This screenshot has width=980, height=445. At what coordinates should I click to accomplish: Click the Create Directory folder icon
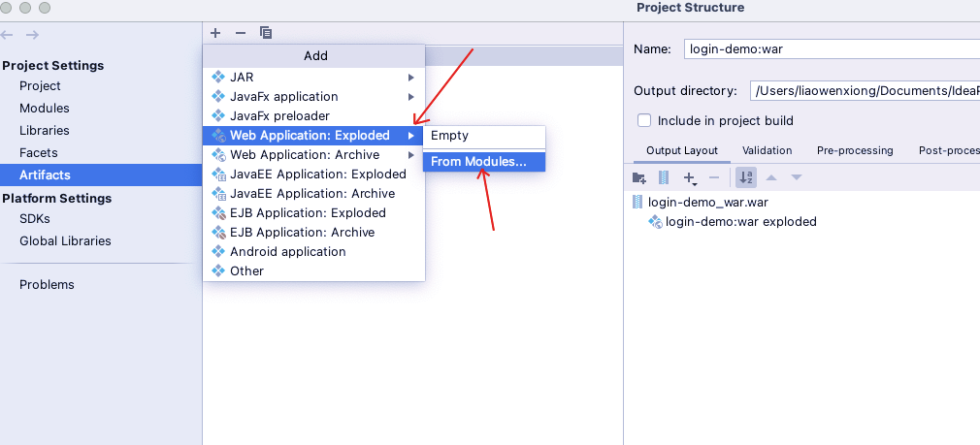click(638, 177)
